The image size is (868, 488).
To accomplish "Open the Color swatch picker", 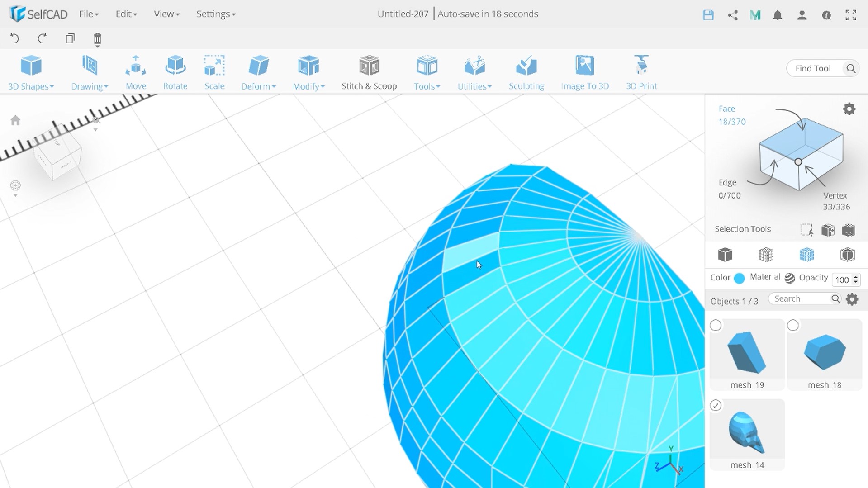I will point(739,278).
